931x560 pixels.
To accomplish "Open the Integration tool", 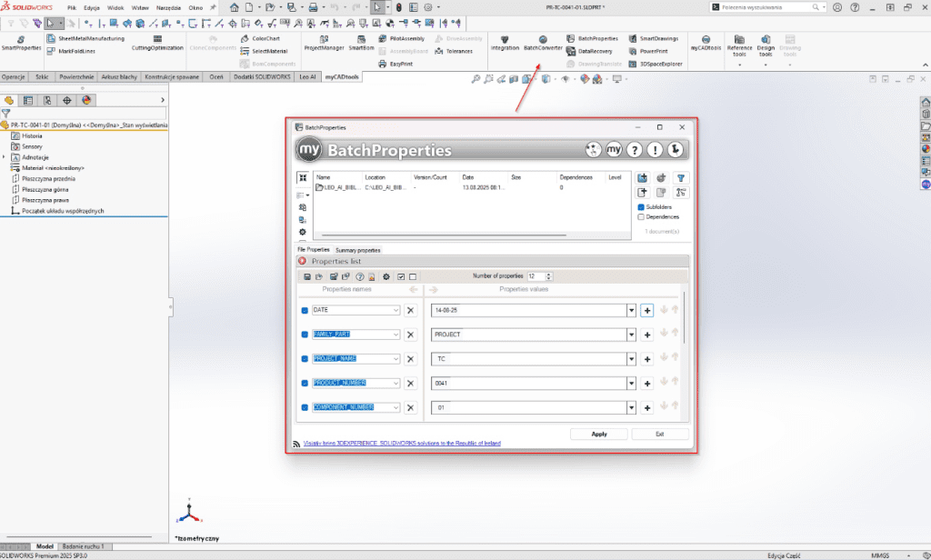I will coord(505,44).
